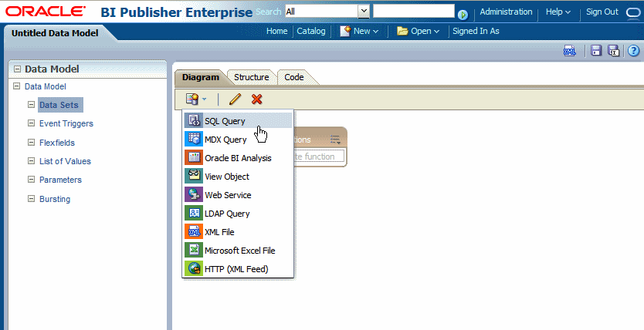The width and height of the screenshot is (644, 330).
Task: Click the View Object glasses icon
Action: tap(193, 176)
